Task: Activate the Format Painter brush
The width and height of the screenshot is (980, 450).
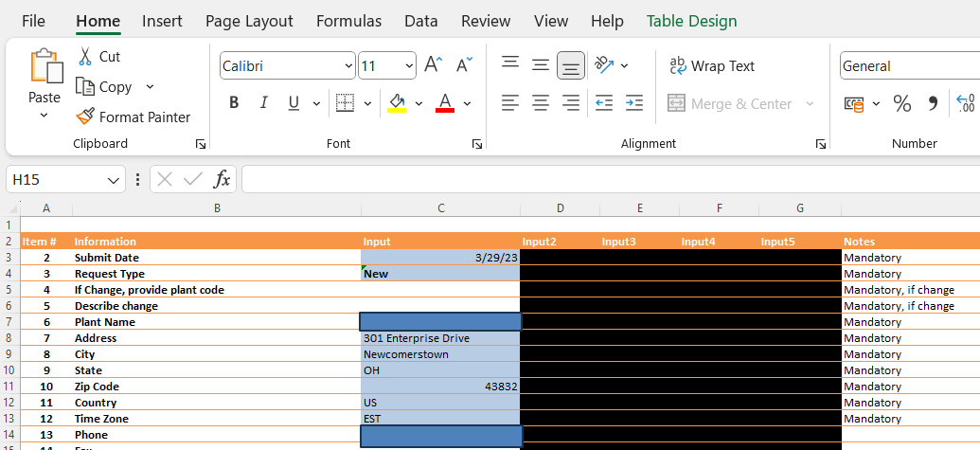Action: pos(85,117)
